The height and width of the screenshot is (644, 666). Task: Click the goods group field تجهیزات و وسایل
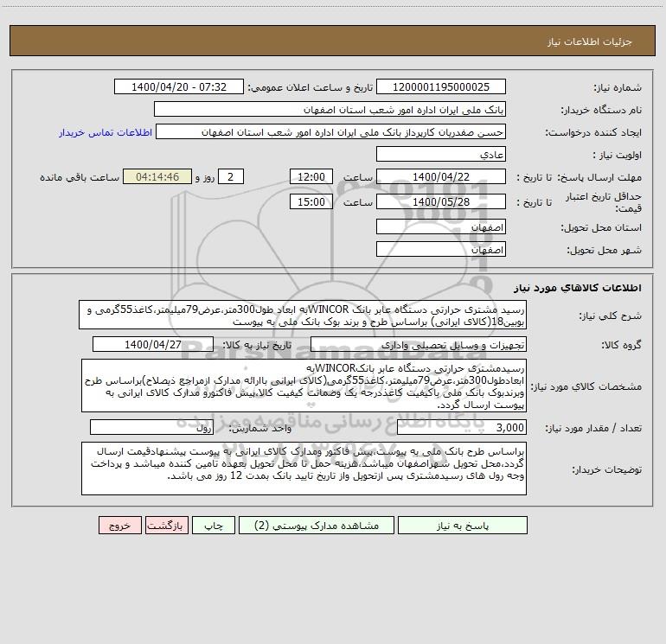tap(419, 344)
